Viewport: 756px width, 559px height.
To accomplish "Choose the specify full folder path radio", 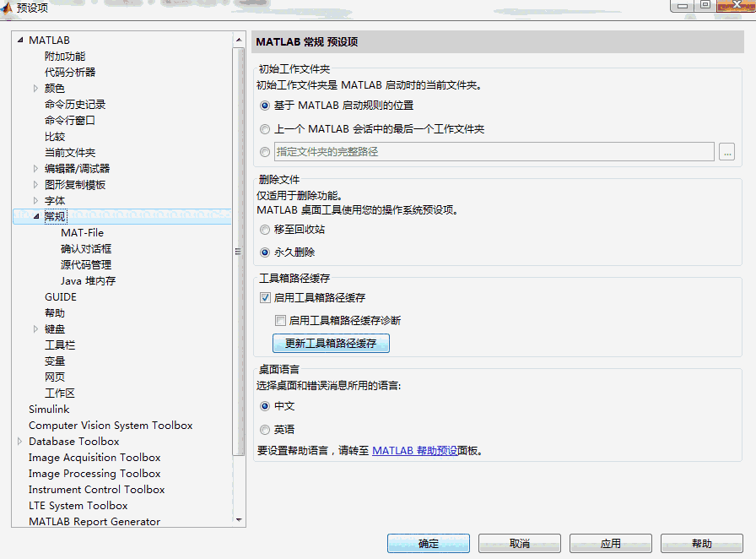I will coord(265,152).
